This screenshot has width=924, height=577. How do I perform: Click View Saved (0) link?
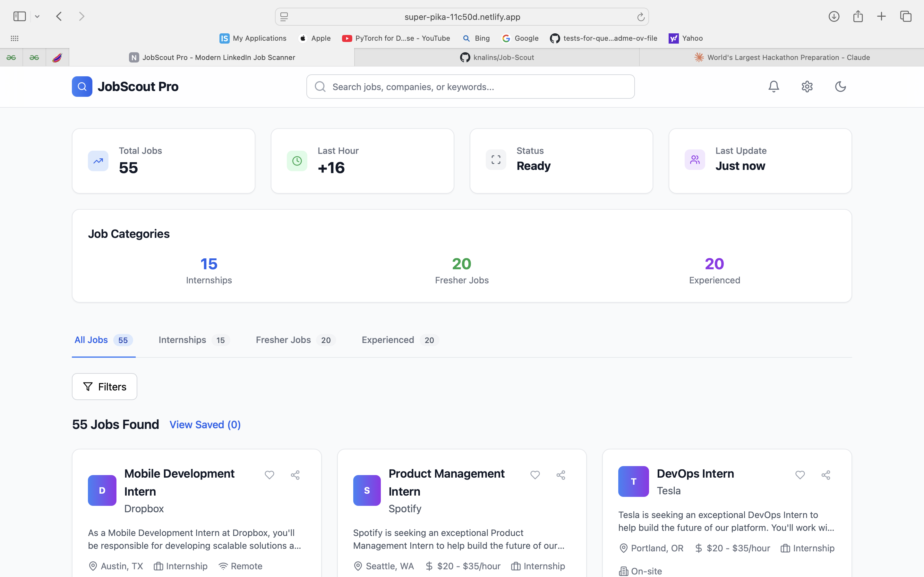[205, 425]
